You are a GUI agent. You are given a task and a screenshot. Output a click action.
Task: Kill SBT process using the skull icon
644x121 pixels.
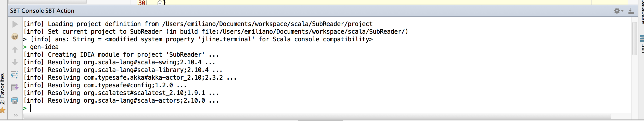click(x=15, y=37)
